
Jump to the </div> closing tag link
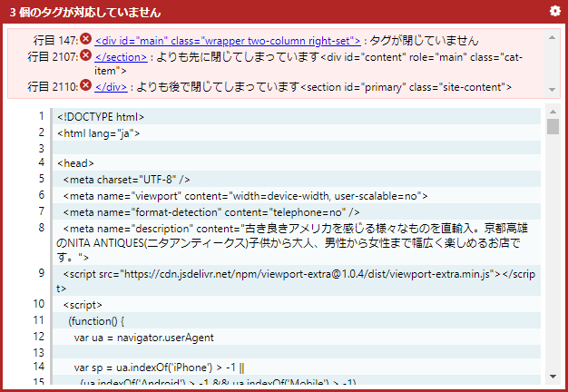point(111,87)
